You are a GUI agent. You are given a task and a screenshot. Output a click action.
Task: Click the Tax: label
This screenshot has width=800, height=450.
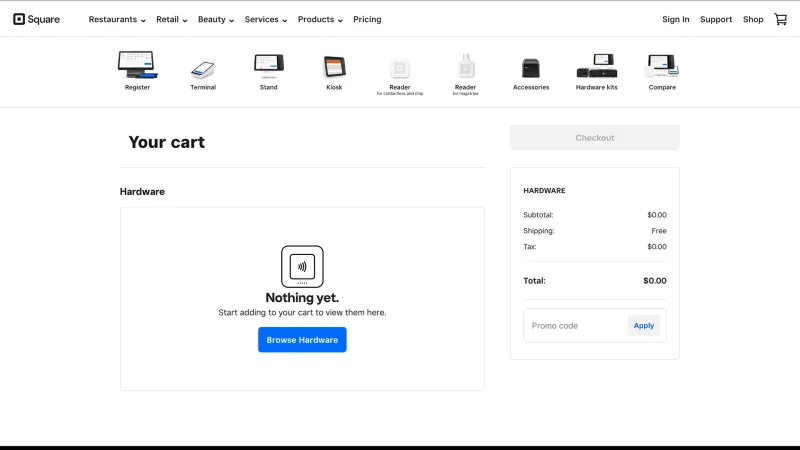coord(530,247)
